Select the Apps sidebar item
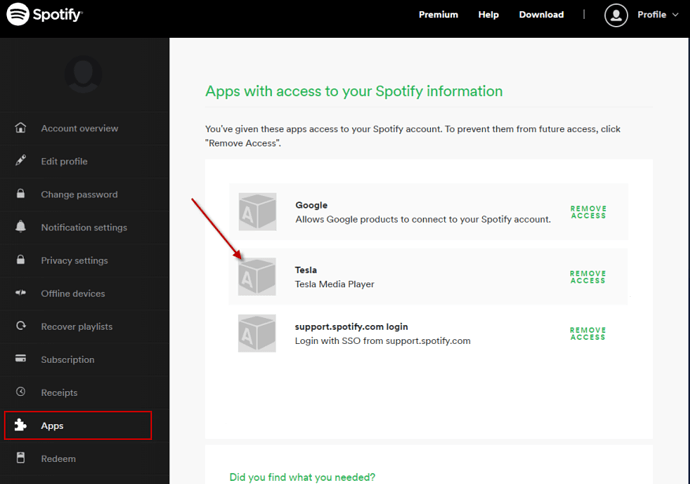This screenshot has width=690, height=484. click(78, 425)
